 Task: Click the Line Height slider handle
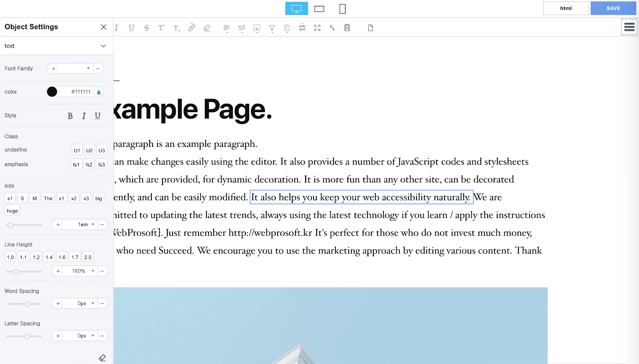click(x=16, y=272)
